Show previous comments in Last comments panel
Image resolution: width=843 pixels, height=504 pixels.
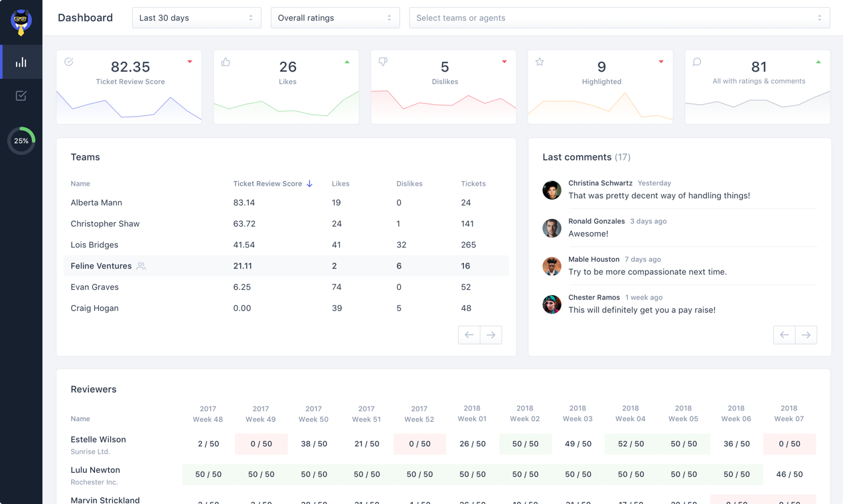(784, 335)
